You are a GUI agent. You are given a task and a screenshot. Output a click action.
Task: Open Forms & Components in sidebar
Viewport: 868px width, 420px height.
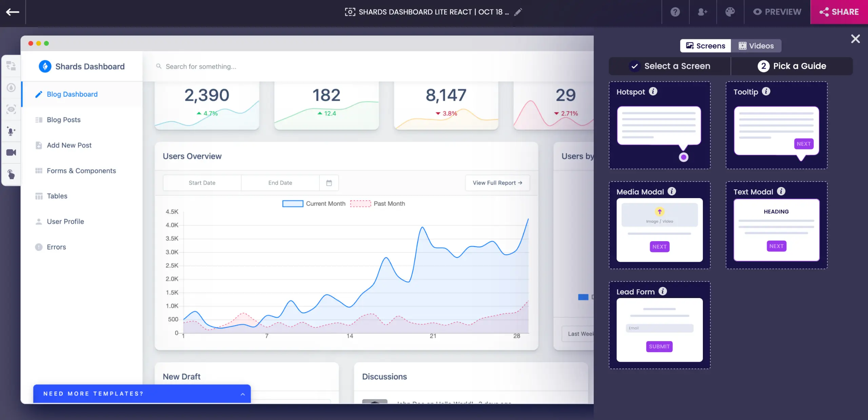(82, 171)
